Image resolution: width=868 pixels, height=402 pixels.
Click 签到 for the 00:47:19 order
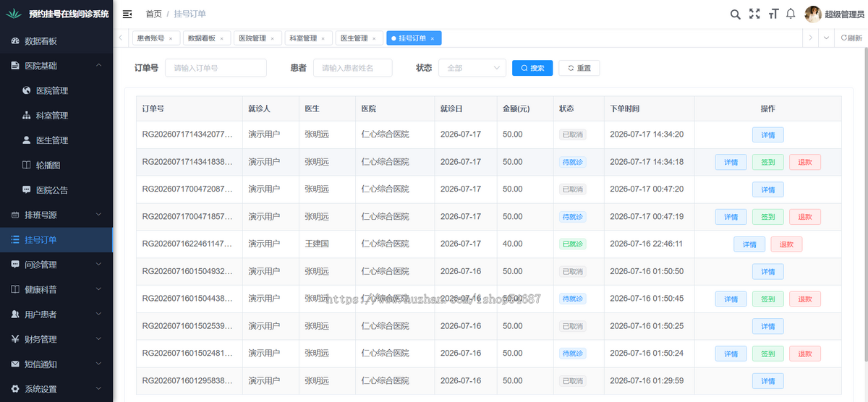(x=768, y=217)
